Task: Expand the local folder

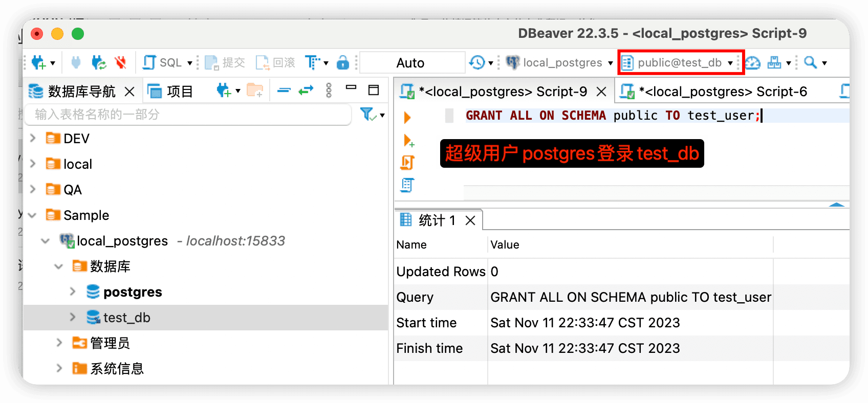Action: [33, 164]
